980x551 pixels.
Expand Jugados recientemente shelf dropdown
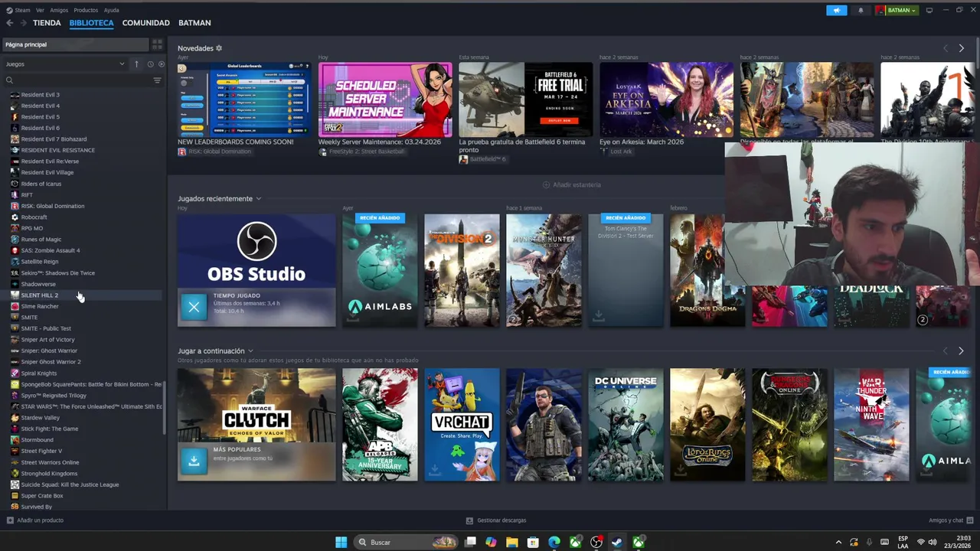click(258, 199)
